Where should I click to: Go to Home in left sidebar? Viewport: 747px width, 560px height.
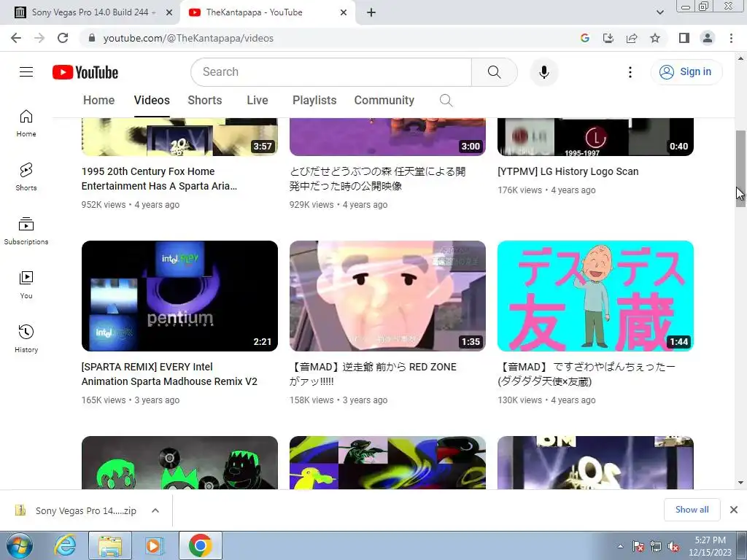pos(26,123)
